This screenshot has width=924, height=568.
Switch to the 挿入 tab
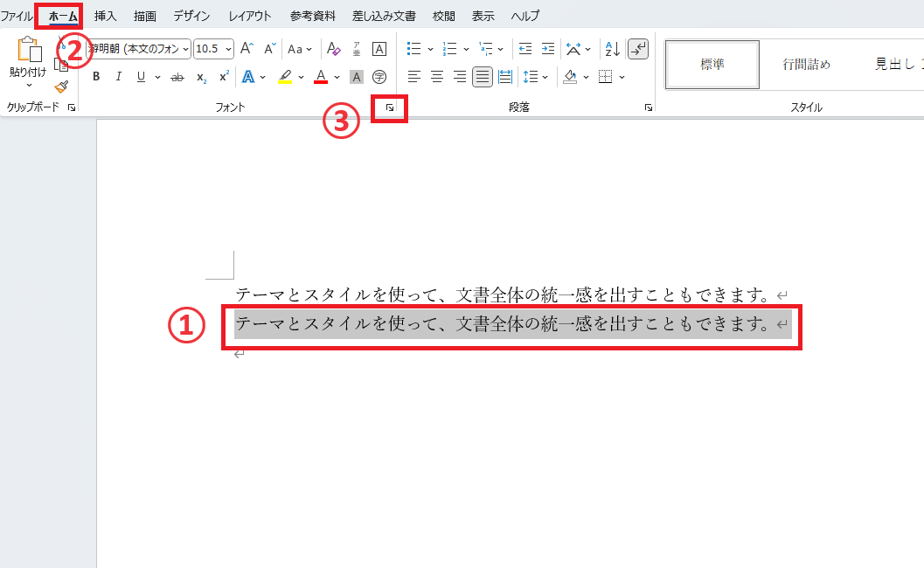coord(106,16)
